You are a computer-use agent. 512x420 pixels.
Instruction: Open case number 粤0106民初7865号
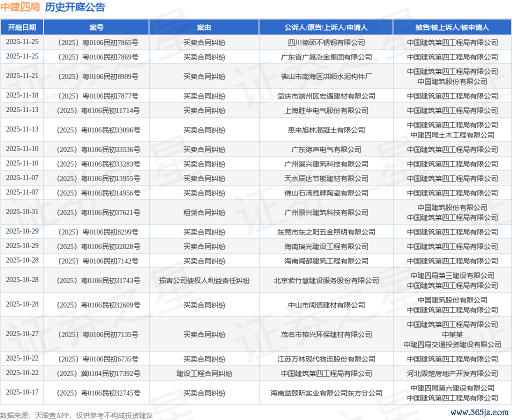tap(98, 42)
